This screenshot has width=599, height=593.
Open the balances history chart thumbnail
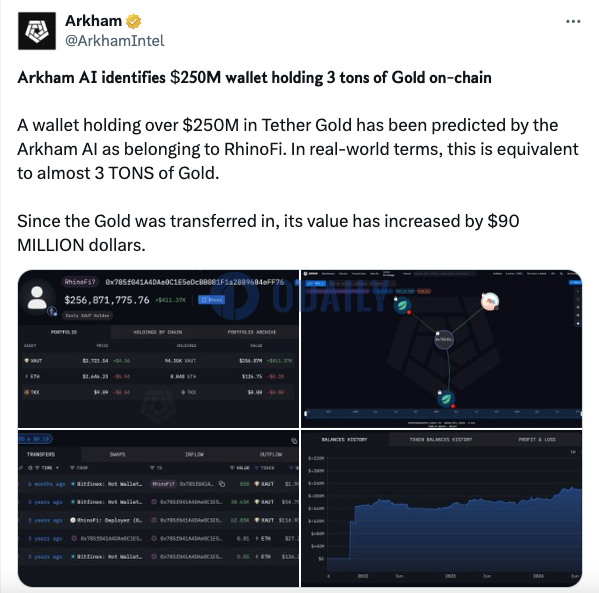(x=442, y=508)
